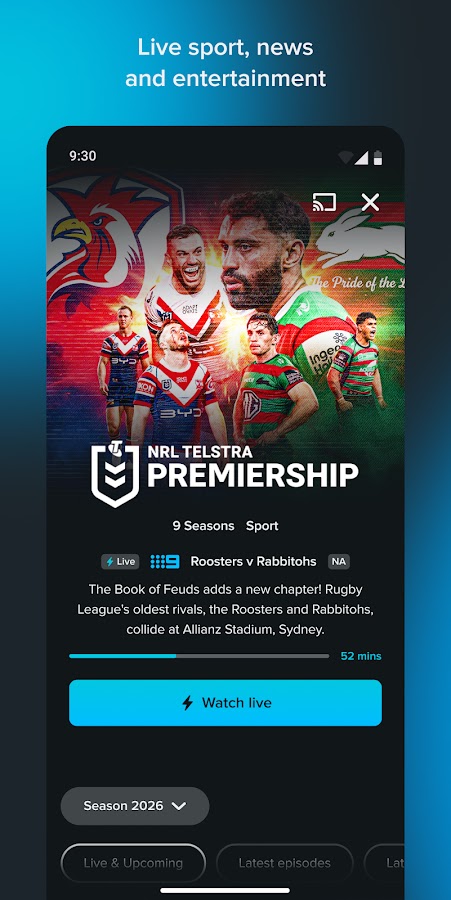
Task: Select the Live & Upcoming tab
Action: (x=133, y=863)
